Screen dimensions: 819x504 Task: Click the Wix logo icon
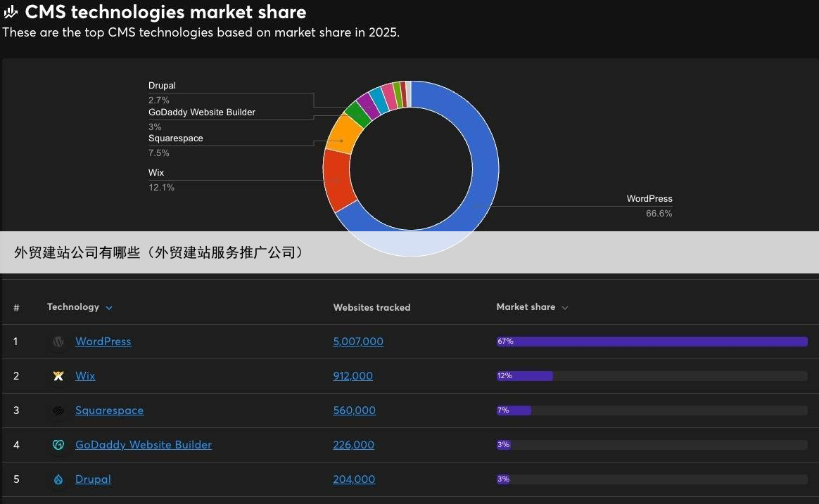pyautogui.click(x=59, y=376)
